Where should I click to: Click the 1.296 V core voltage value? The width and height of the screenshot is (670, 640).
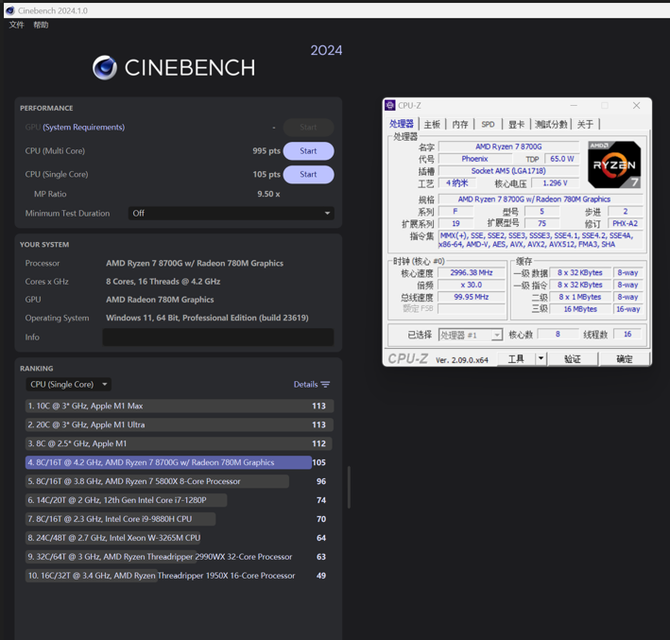point(555,183)
